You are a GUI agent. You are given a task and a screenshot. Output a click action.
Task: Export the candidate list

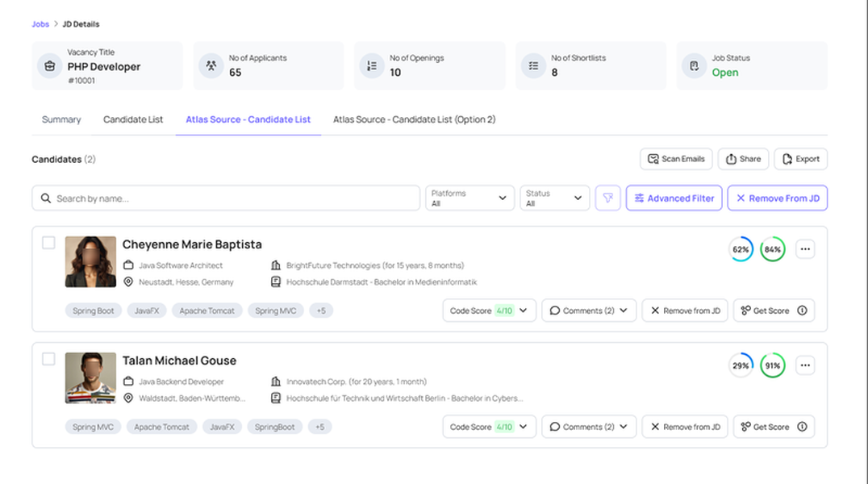tap(800, 159)
